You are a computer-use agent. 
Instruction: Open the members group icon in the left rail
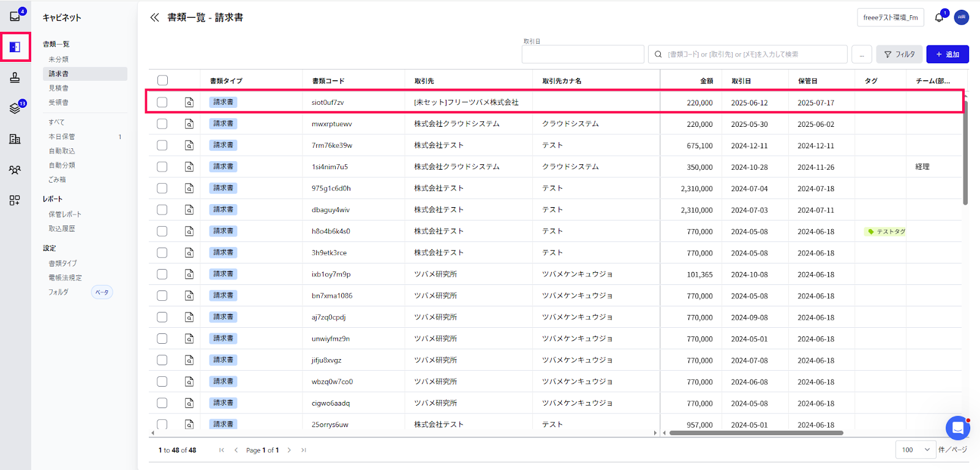(x=15, y=170)
